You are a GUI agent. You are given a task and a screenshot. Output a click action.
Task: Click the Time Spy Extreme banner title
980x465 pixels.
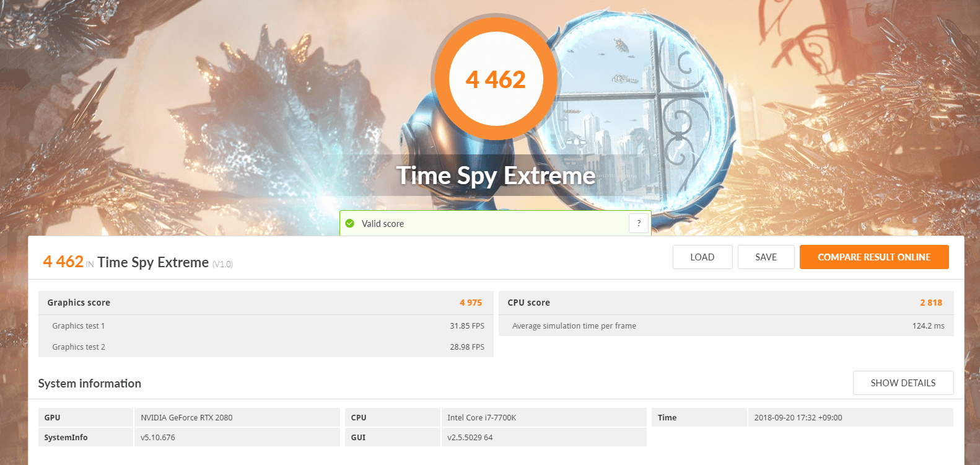click(x=496, y=175)
